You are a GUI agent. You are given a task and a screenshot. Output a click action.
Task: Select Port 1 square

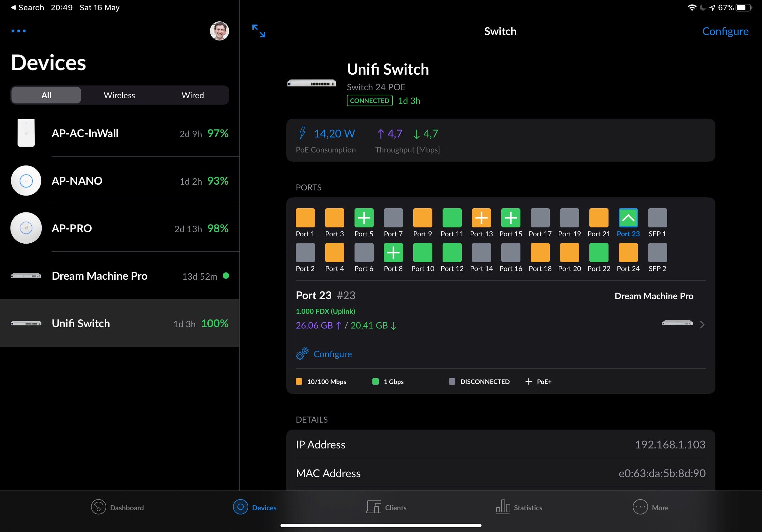(305, 218)
